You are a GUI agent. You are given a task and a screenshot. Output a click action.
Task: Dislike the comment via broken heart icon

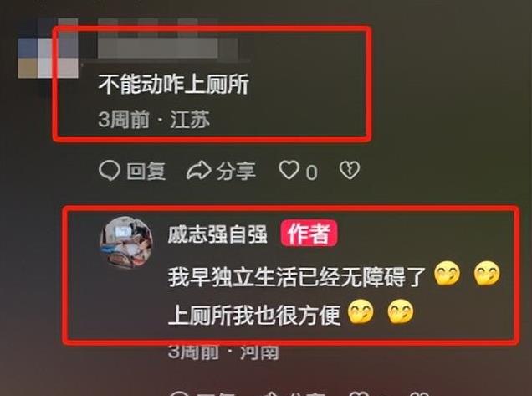(350, 170)
